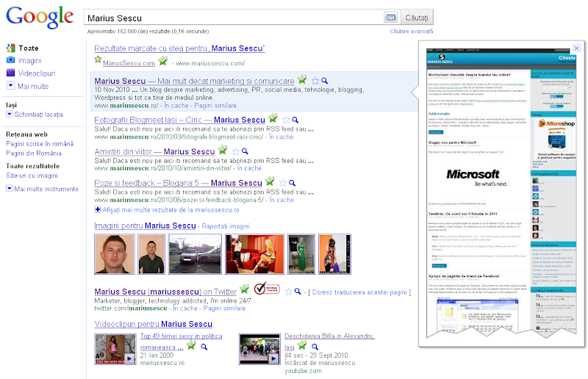Click preview magnifier on Twitter result

(298, 292)
